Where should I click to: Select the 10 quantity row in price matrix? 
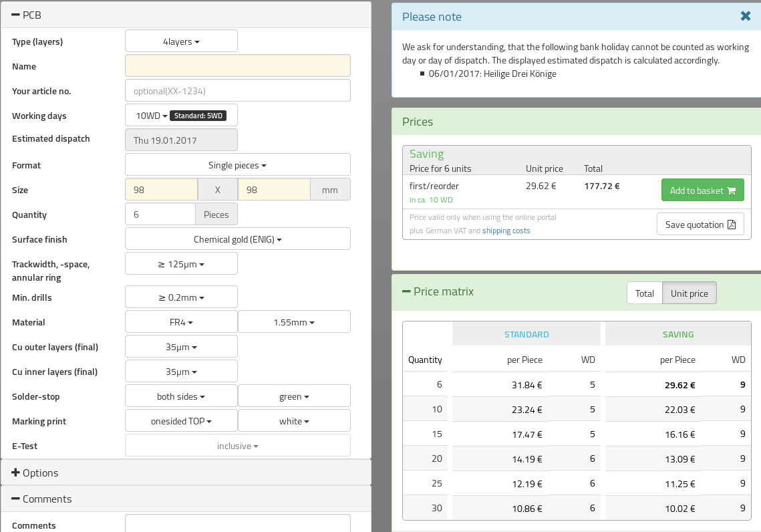pyautogui.click(x=437, y=409)
